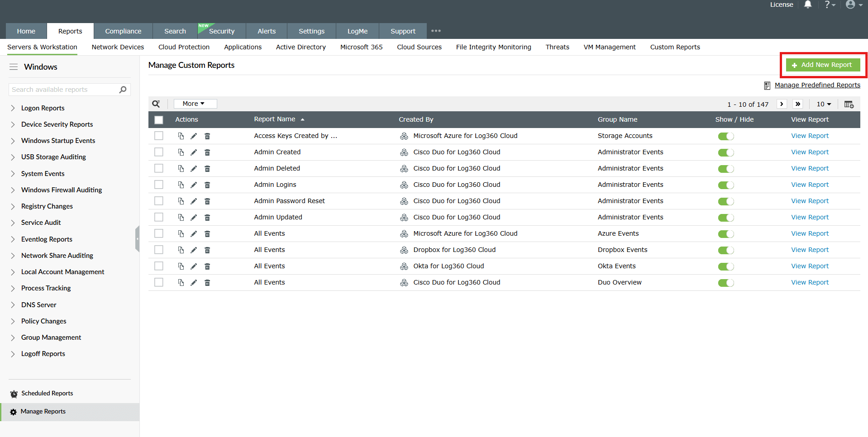This screenshot has width=868, height=437.
Task: Go to next page of reports
Action: (x=782, y=104)
